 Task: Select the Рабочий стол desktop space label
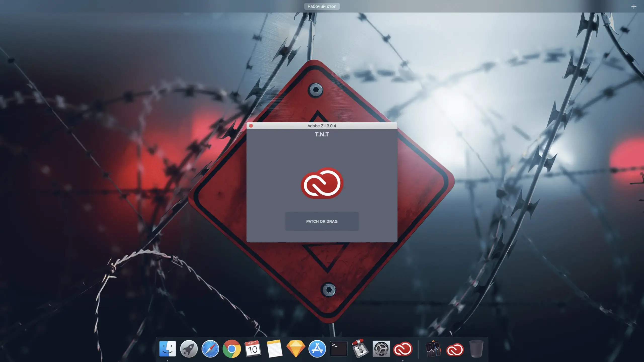coord(322,6)
